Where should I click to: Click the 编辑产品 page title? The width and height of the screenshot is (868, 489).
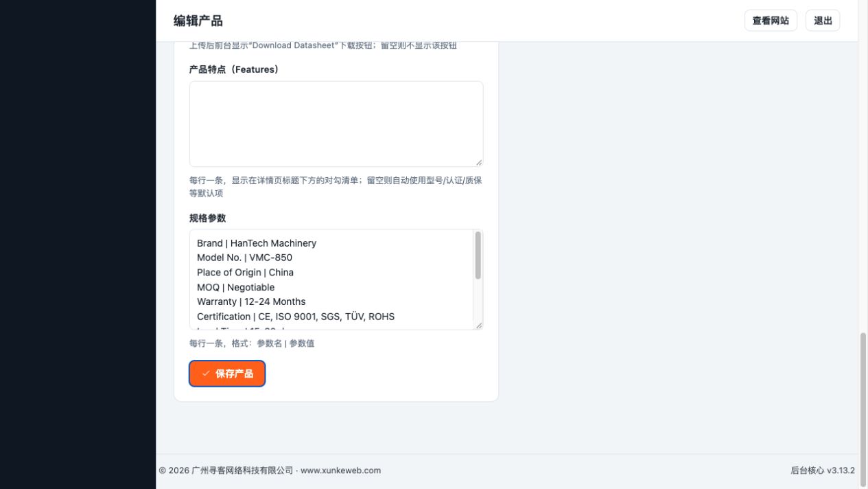coord(198,21)
